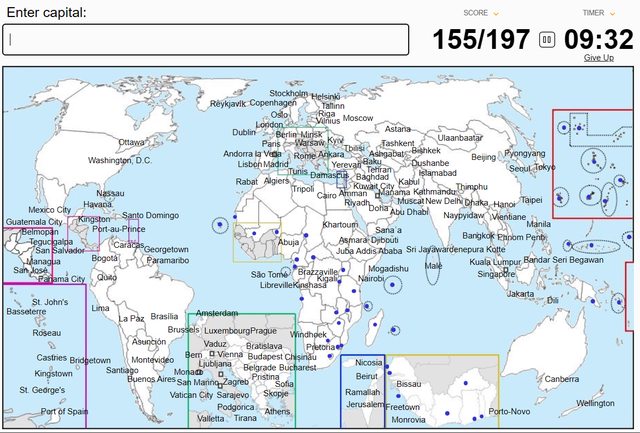
Task: Click the Brasília label in South America
Action: click(164, 316)
